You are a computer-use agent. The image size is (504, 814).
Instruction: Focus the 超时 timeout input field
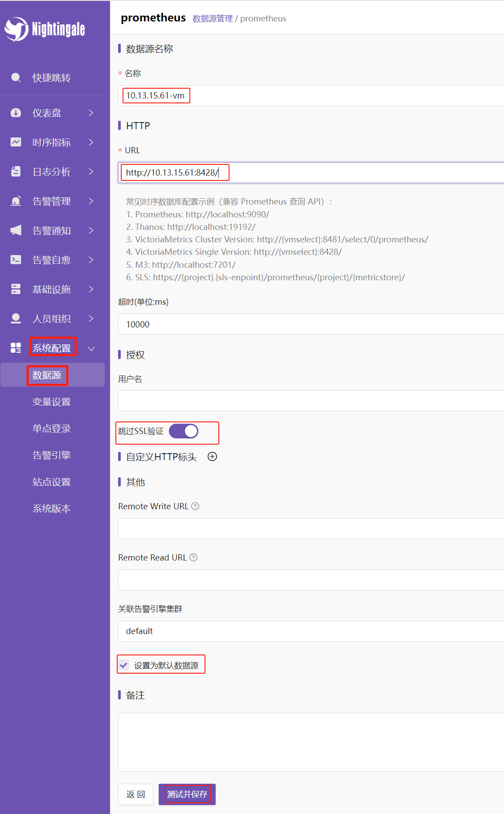point(311,324)
